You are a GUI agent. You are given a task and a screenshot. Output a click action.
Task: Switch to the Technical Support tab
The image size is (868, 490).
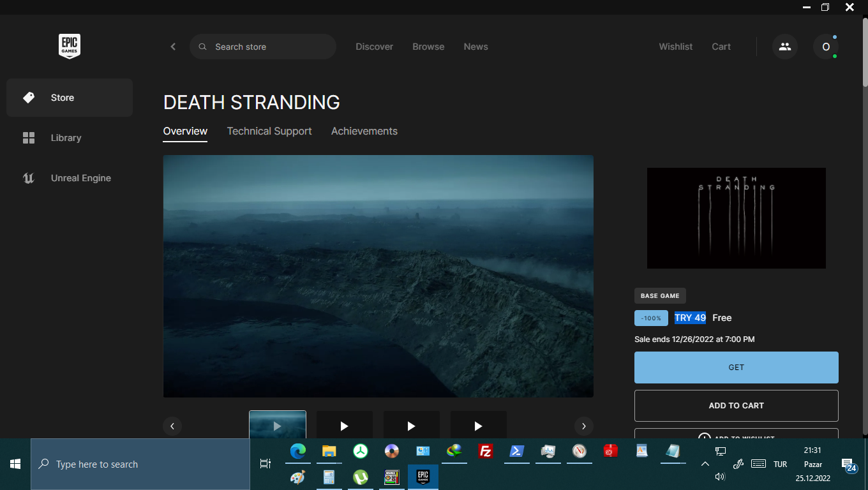coord(269,131)
